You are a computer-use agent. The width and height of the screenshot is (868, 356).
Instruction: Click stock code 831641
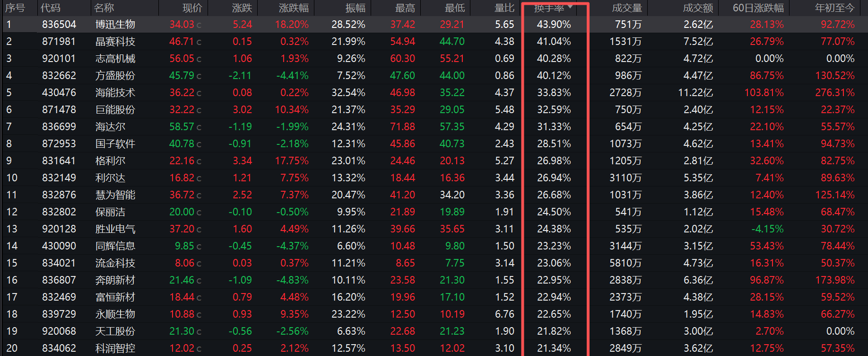click(x=59, y=161)
